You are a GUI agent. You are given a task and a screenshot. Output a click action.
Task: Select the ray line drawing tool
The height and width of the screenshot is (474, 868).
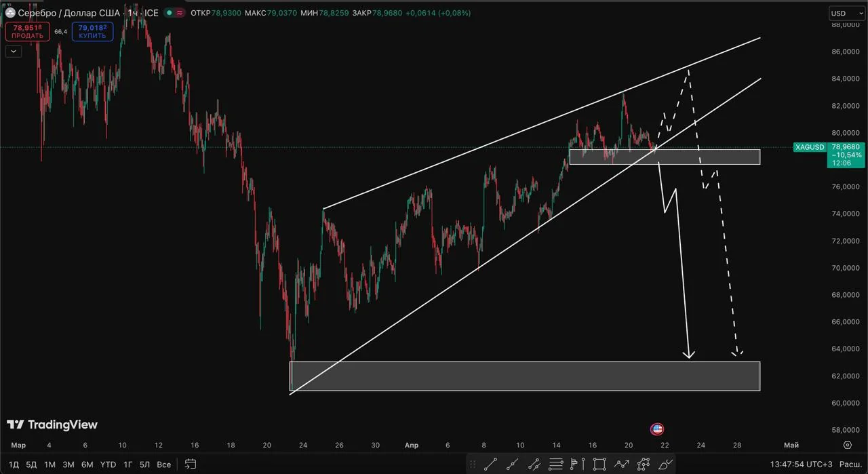coord(512,465)
